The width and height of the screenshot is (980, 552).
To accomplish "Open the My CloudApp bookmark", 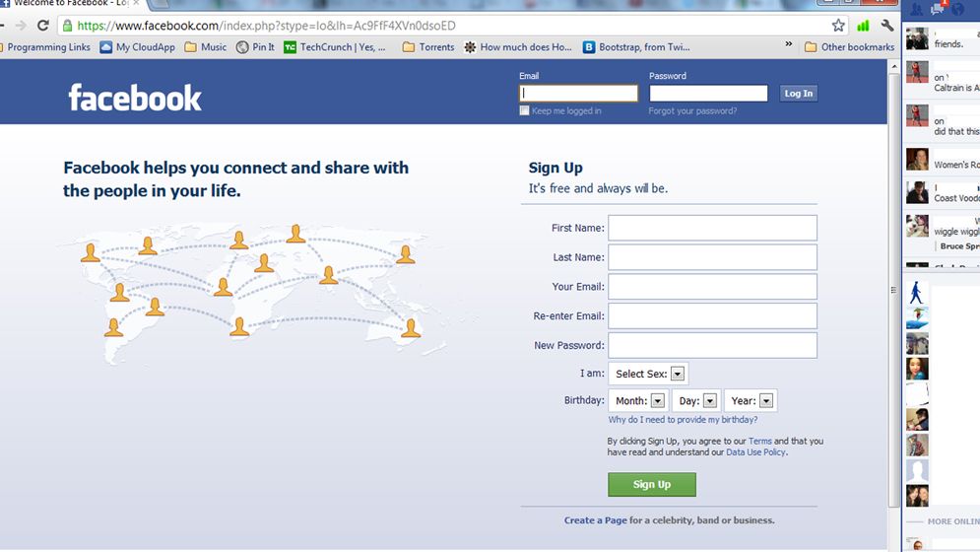I will point(138,47).
